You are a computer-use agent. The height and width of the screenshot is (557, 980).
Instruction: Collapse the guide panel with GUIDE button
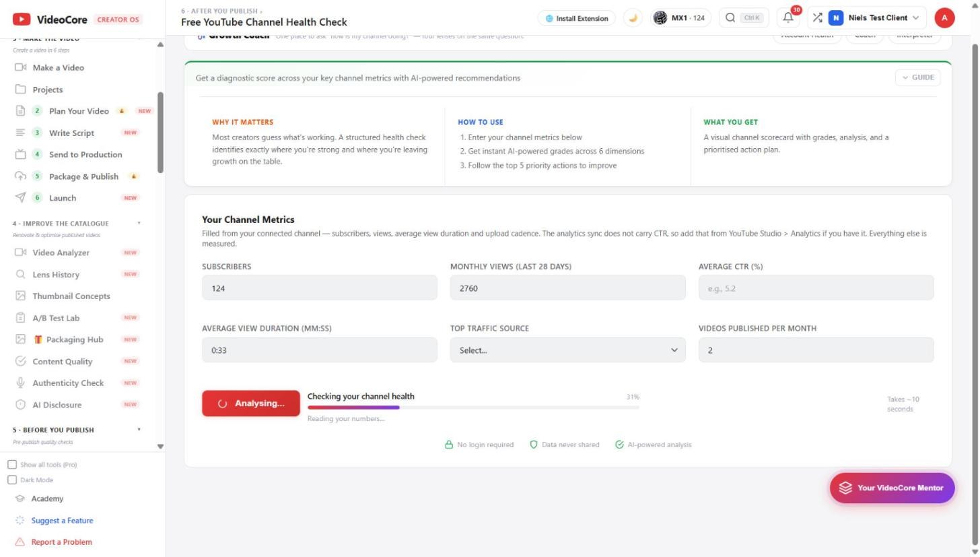[x=917, y=77]
